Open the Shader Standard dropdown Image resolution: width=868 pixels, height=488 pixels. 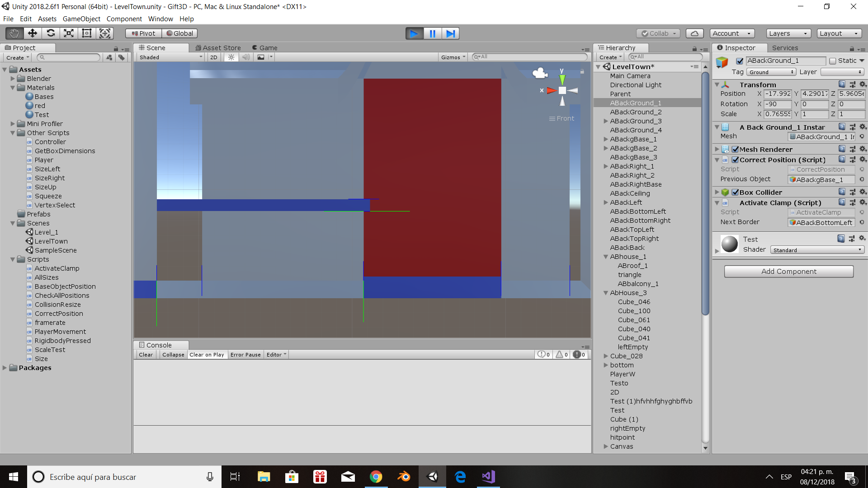(817, 250)
